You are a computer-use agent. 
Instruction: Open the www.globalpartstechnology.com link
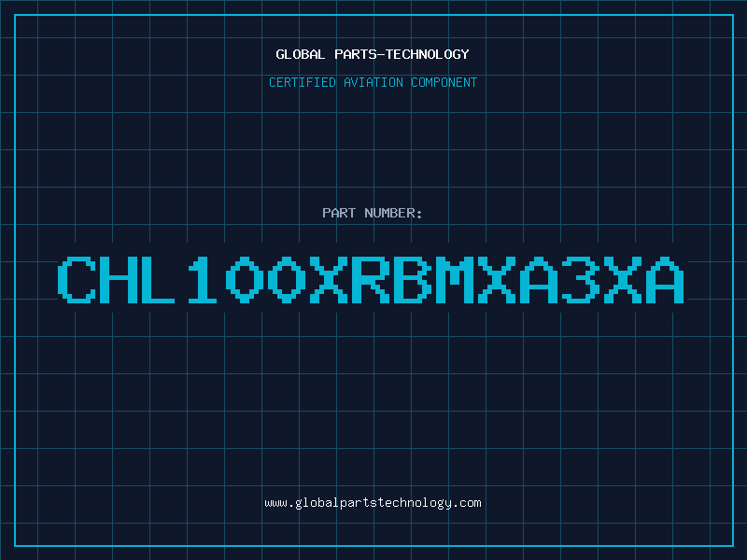[373, 503]
